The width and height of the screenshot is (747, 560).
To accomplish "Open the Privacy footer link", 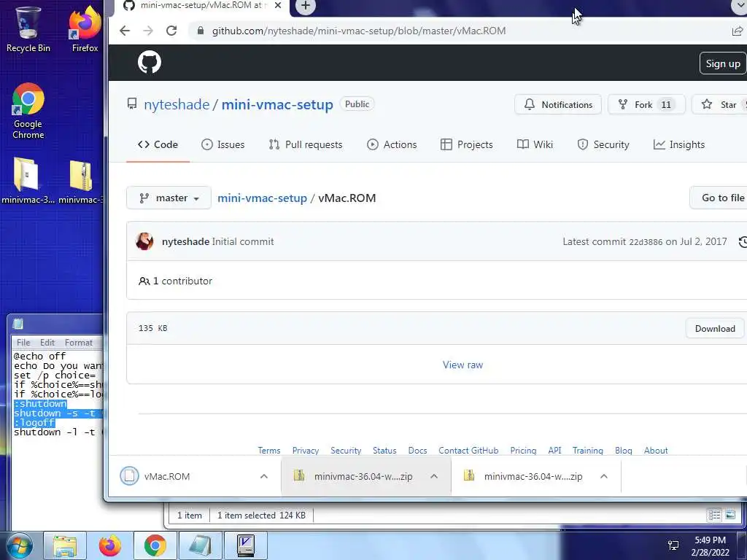I will coord(306,451).
